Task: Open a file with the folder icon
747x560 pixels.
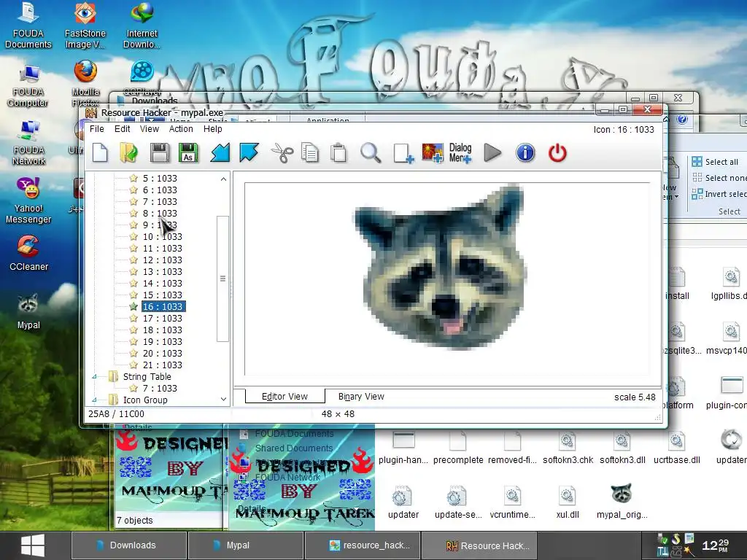Action: coord(128,153)
